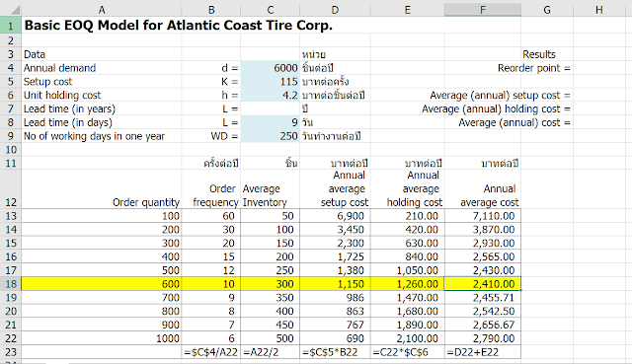This screenshot has height=364, width=632.
Task: Select total cost 2,790.00 cell
Action: [483, 338]
